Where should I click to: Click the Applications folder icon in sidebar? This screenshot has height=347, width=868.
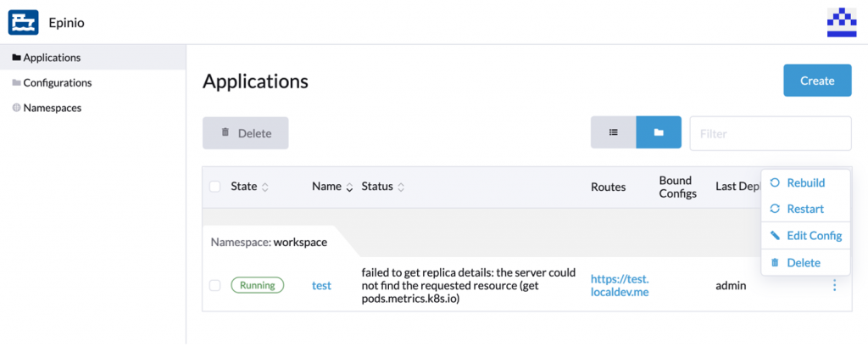(x=16, y=58)
